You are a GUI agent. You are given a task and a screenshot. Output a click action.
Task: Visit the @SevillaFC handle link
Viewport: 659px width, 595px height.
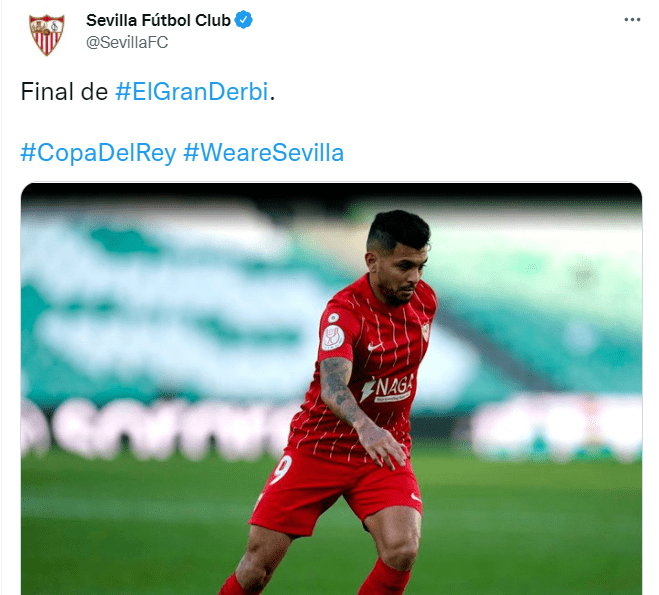[x=127, y=42]
